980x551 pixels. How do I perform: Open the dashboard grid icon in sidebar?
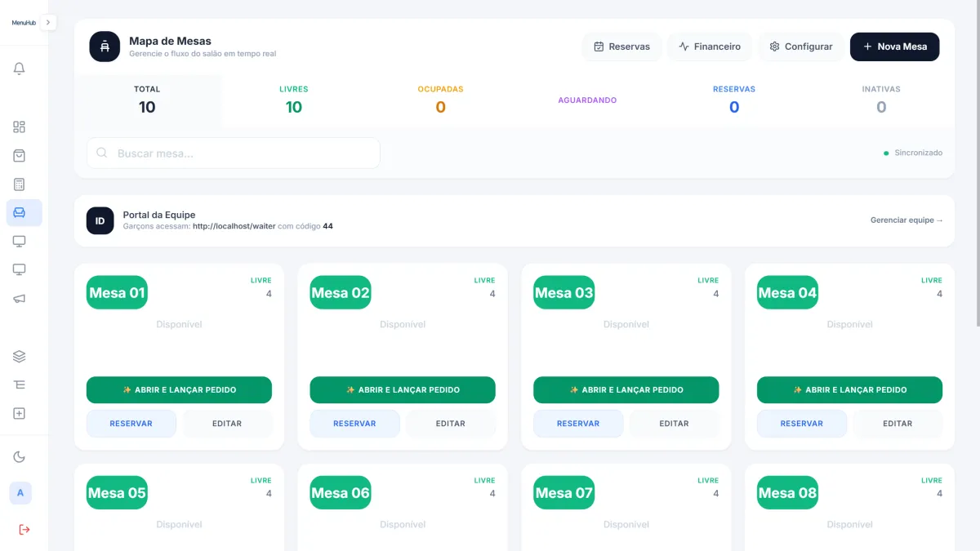click(20, 127)
